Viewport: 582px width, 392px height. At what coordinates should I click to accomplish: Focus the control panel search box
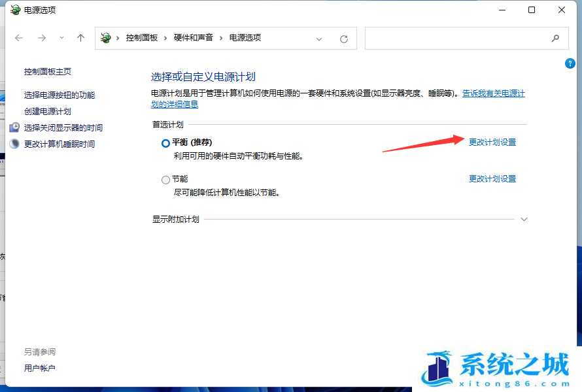pos(466,38)
